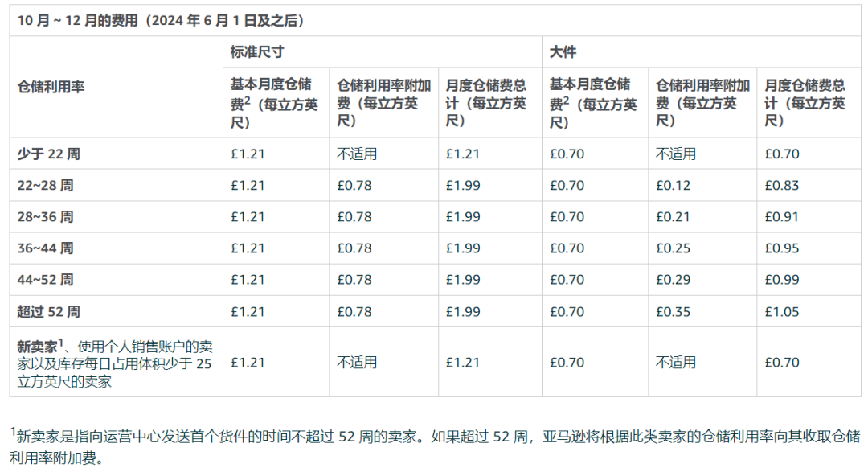Click the 大件 column group header
The height and width of the screenshot is (472, 868).
pyautogui.click(x=563, y=52)
